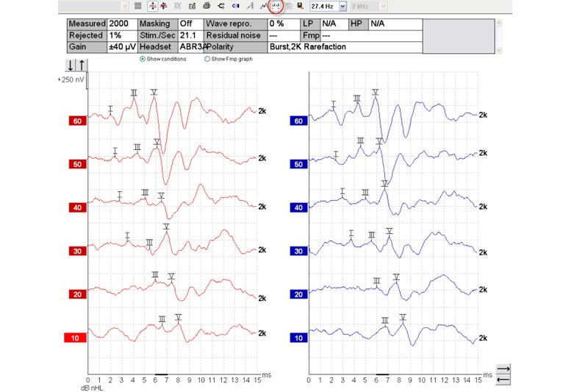Open the leftmost greyed toolbar dropdown arrow
Viewport: 588px width, 392px height.
point(123,7)
